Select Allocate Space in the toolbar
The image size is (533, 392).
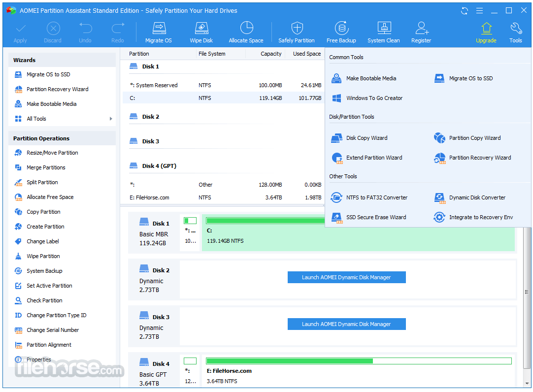coord(246,33)
